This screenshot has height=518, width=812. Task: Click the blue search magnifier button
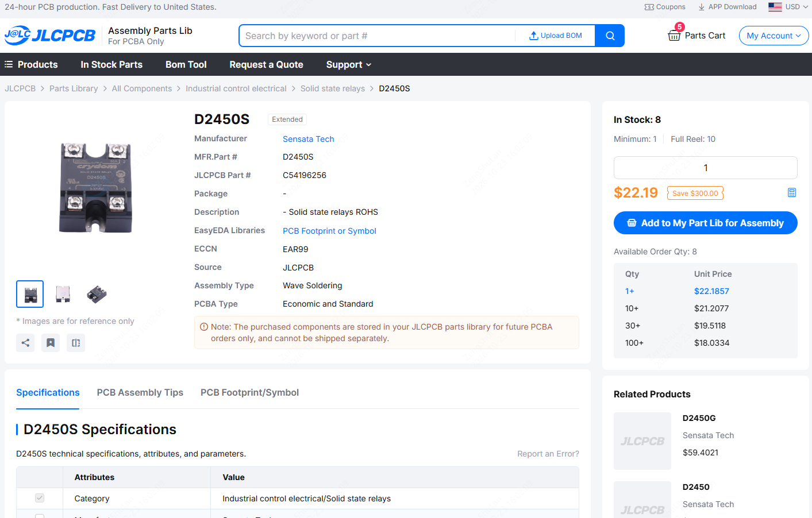610,36
